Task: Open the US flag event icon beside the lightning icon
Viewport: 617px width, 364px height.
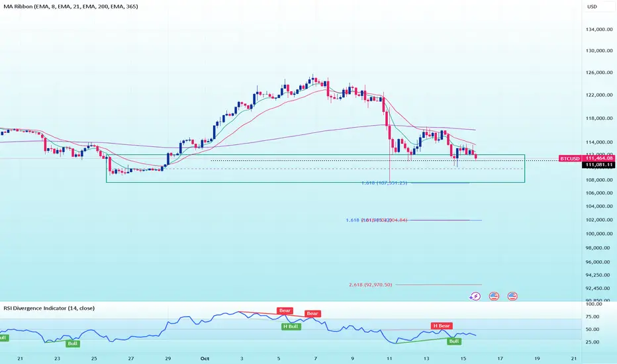Action: click(494, 296)
